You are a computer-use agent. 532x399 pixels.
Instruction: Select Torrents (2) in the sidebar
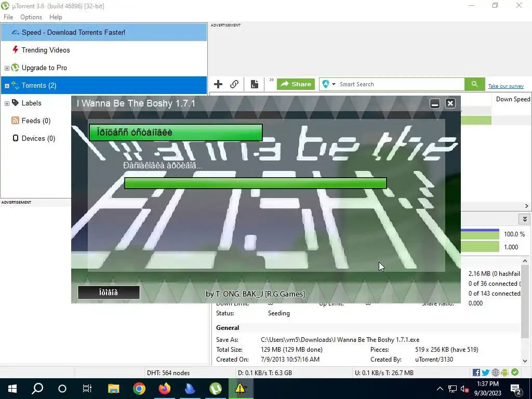[x=104, y=86]
